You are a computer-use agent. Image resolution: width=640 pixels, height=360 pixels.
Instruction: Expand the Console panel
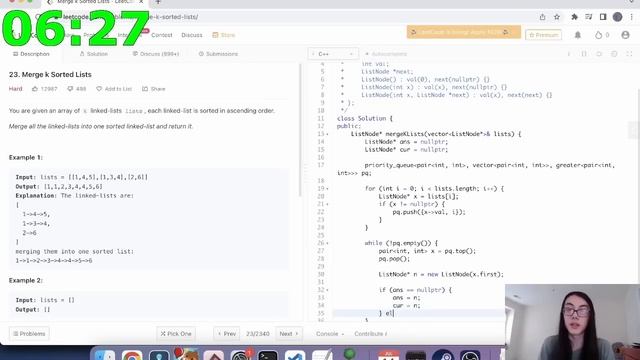coord(330,333)
